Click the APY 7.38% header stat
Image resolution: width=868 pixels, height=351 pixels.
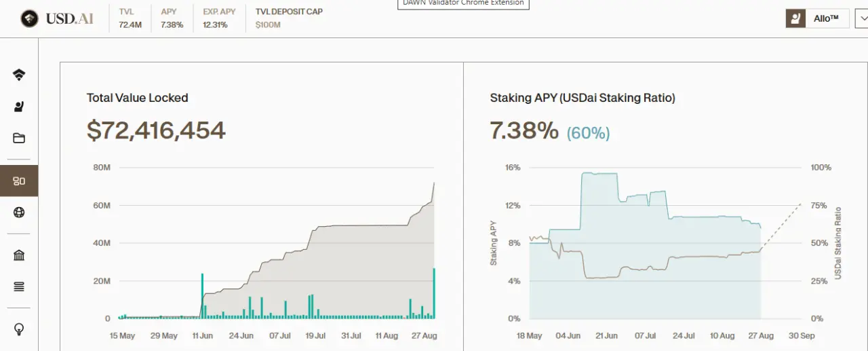pyautogui.click(x=172, y=18)
